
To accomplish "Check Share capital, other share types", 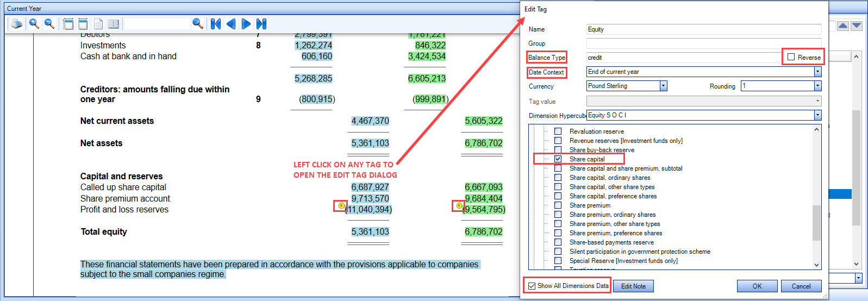I will click(558, 187).
